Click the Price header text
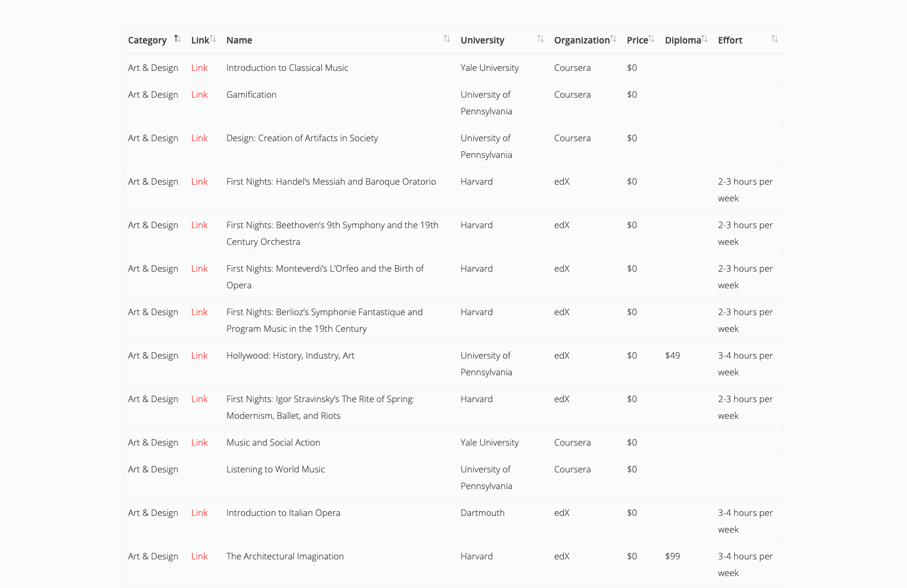Screen dimensions: 907x588 coord(637,41)
